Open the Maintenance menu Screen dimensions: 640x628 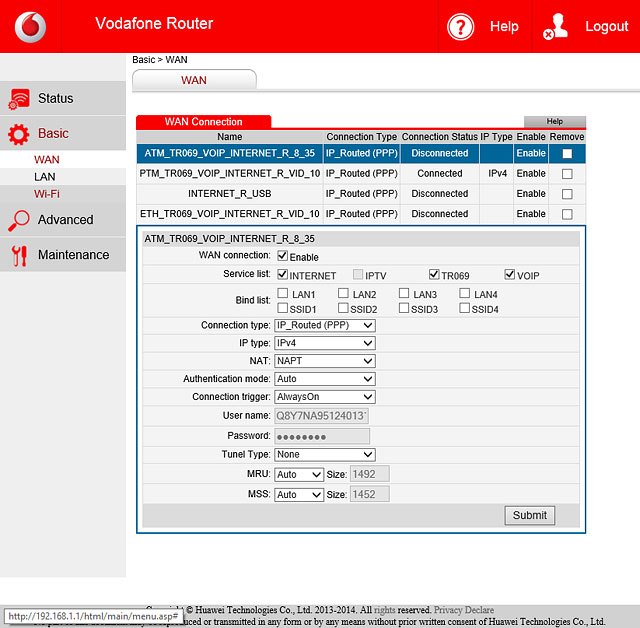click(x=63, y=255)
